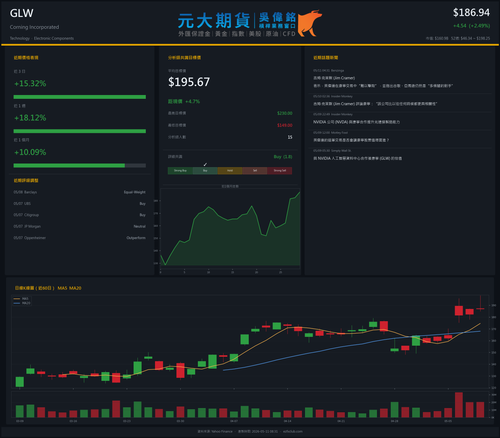Select the Hold rating segment
The image size is (500, 438).
click(x=230, y=171)
